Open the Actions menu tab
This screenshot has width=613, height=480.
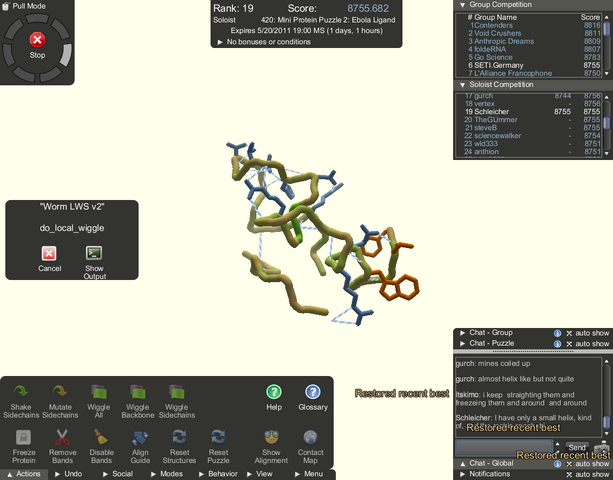coord(24,474)
